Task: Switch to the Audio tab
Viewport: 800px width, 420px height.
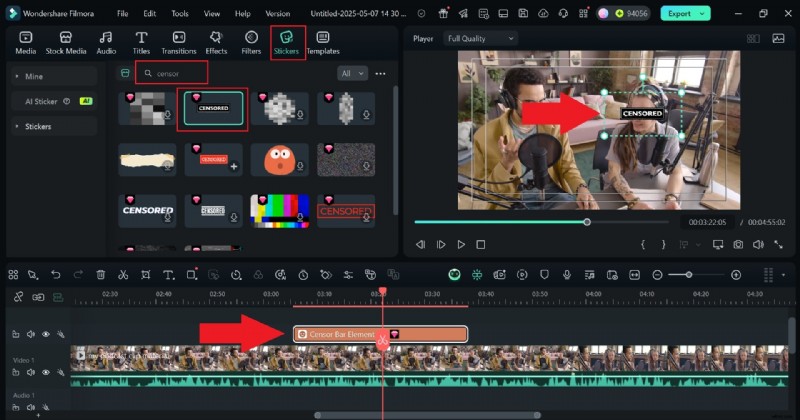Action: click(x=106, y=43)
